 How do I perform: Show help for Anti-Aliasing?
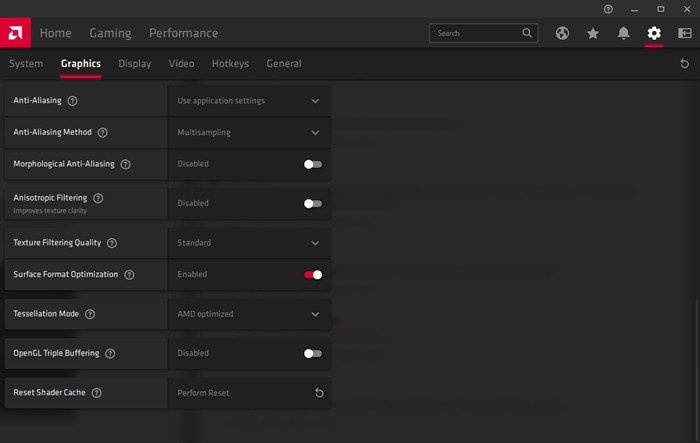coord(72,101)
